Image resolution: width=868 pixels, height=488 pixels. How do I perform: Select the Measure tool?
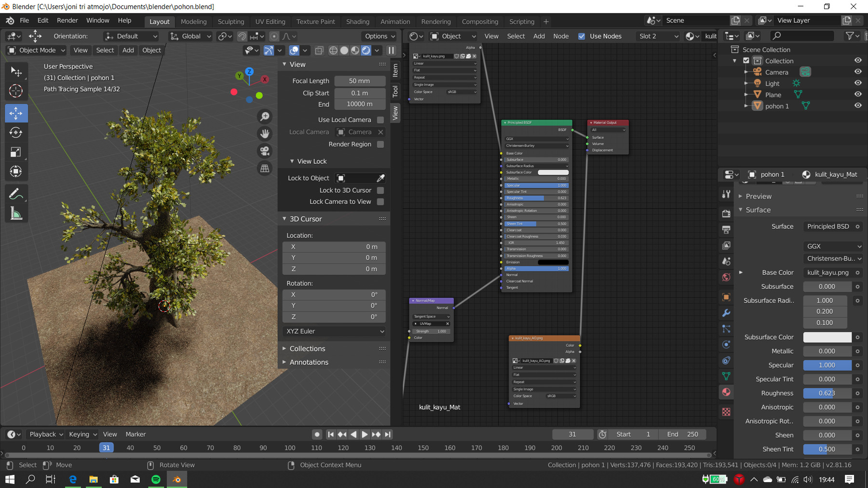pos(16,213)
